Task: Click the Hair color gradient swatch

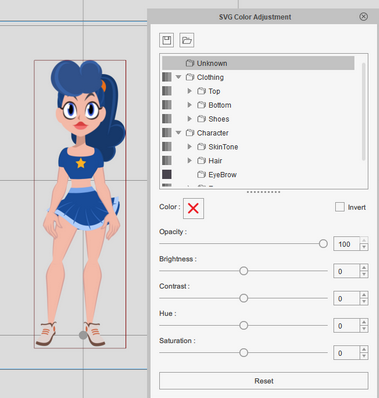Action: tap(167, 161)
